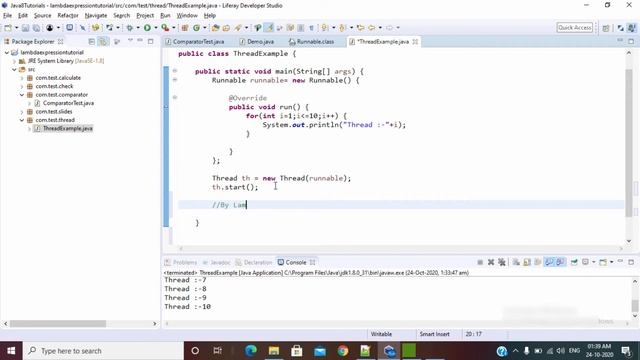The width and height of the screenshot is (640, 360).
Task: Click the Previous Annotation toolbar icon
Action: click(342, 28)
